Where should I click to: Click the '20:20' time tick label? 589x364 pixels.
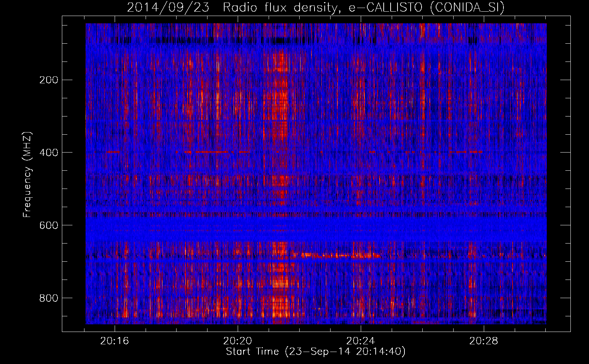[238, 341]
